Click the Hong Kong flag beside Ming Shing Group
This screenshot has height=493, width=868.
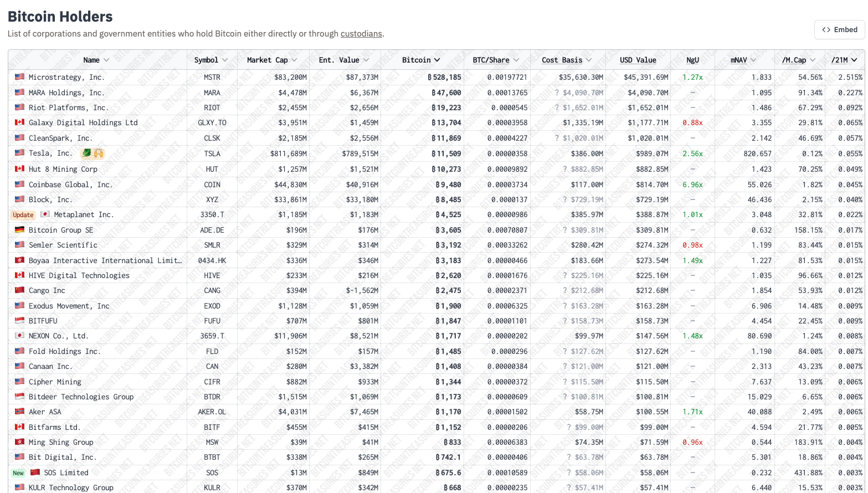[x=19, y=442]
